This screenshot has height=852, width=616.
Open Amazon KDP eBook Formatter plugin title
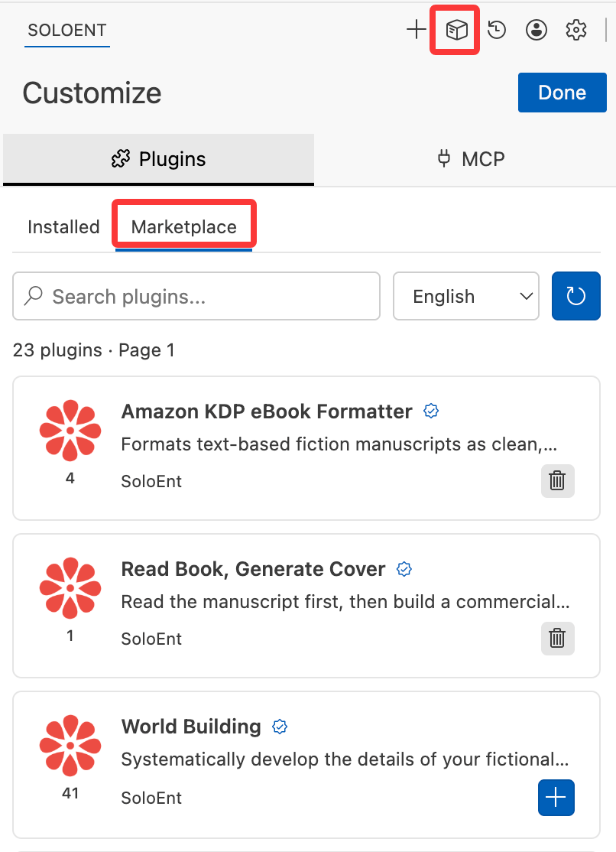[x=267, y=411]
